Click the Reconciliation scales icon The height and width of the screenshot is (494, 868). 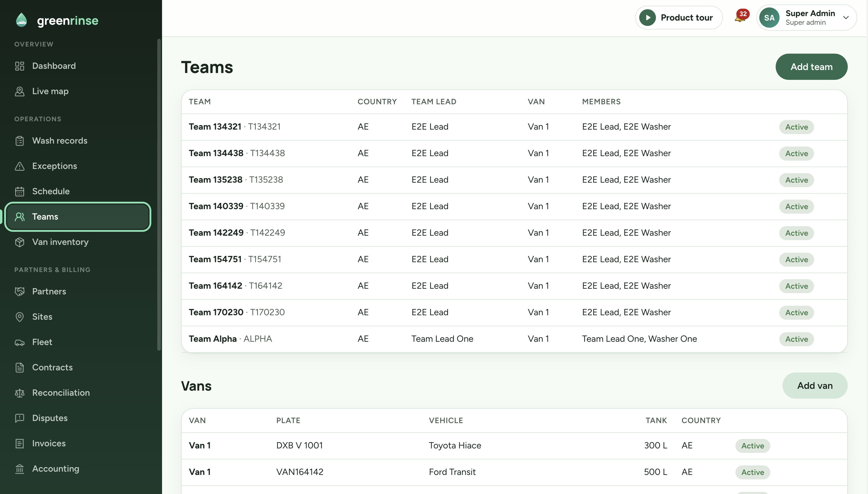pos(20,393)
